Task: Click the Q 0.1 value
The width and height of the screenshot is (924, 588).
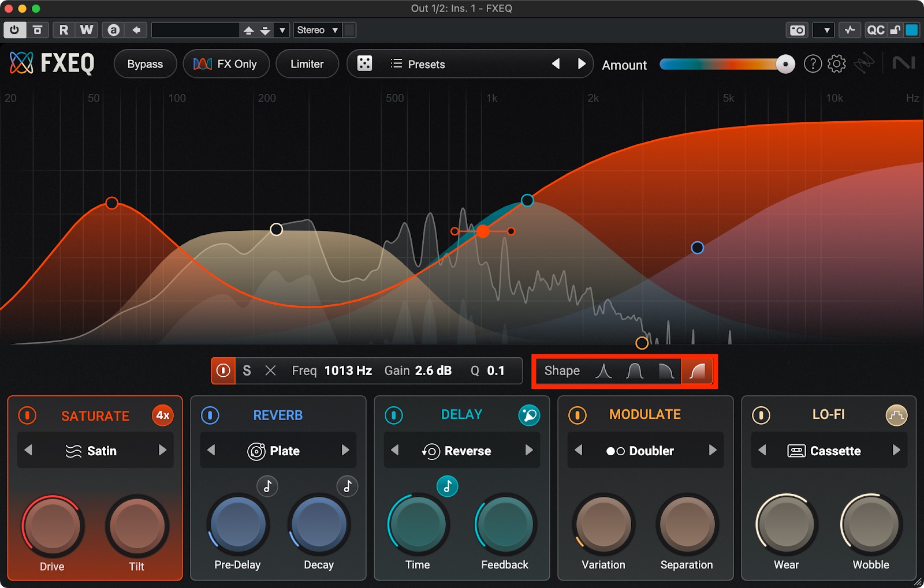Action: [496, 370]
